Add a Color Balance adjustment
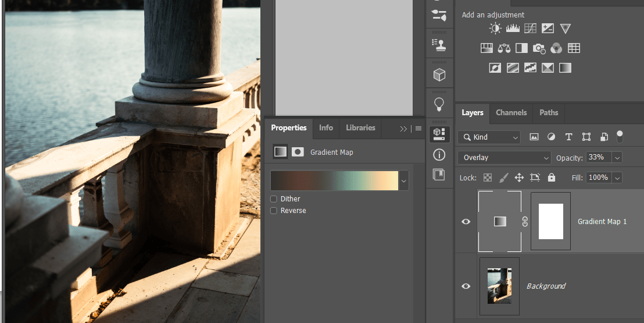644x323 pixels. (x=504, y=48)
